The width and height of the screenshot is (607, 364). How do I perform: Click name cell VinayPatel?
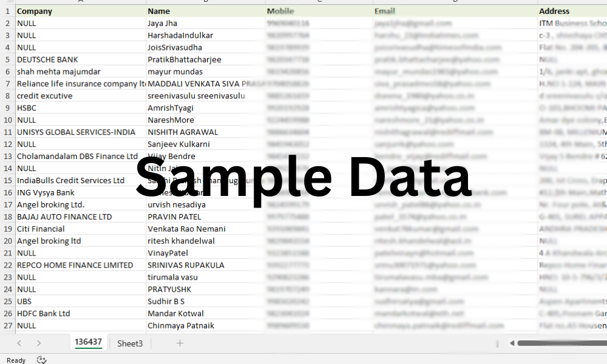coord(206,253)
